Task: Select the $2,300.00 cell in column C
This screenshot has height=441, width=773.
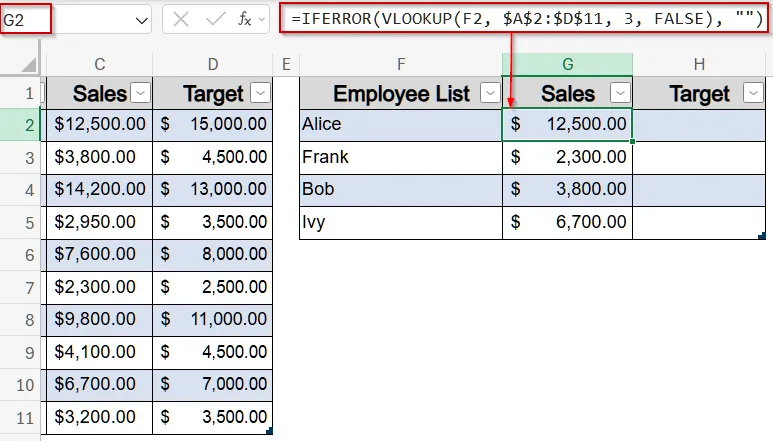Action: [100, 288]
